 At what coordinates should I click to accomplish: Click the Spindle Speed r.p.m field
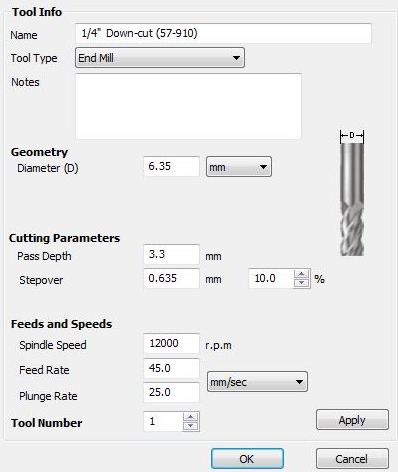coord(172,343)
